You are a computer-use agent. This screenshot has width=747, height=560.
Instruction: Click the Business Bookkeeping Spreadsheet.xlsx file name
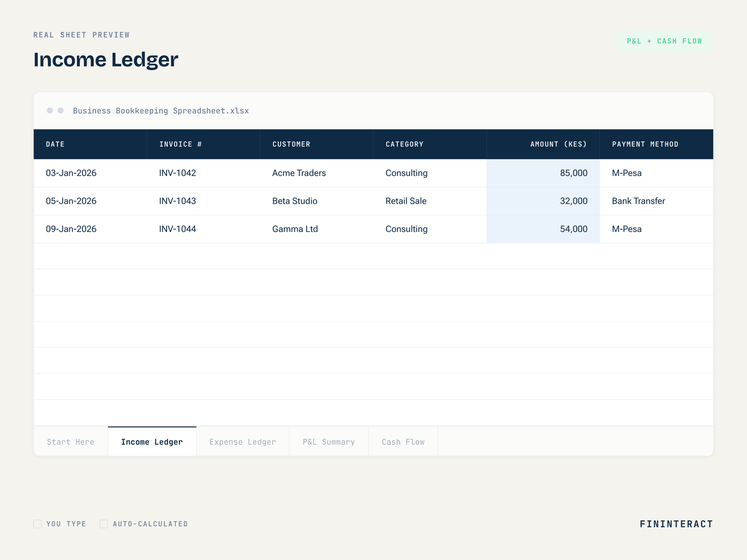(x=161, y=111)
